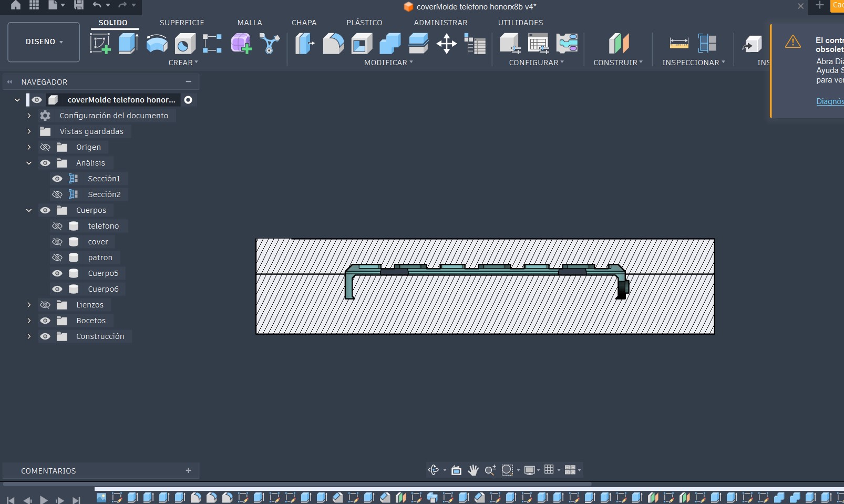Hide the Bocetos folder
This screenshot has height=504, width=844.
click(x=45, y=321)
